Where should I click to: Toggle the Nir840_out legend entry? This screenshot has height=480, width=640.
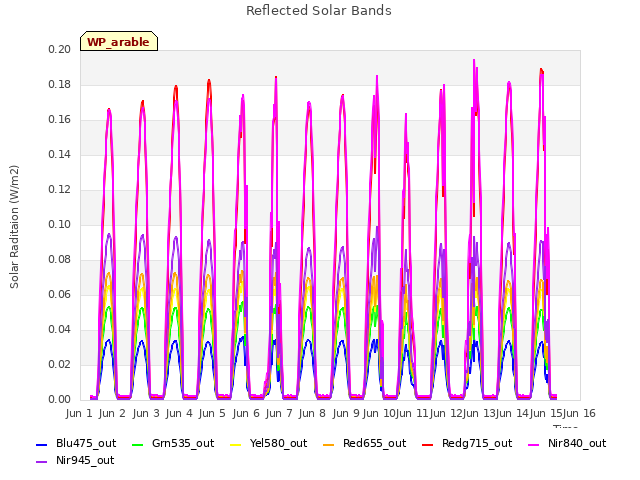(x=567, y=443)
